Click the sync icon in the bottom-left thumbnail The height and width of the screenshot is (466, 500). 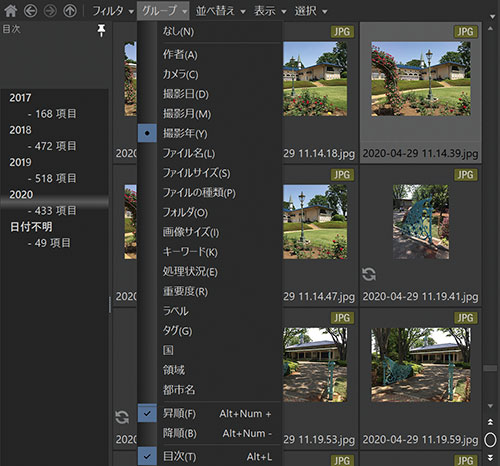(122, 417)
